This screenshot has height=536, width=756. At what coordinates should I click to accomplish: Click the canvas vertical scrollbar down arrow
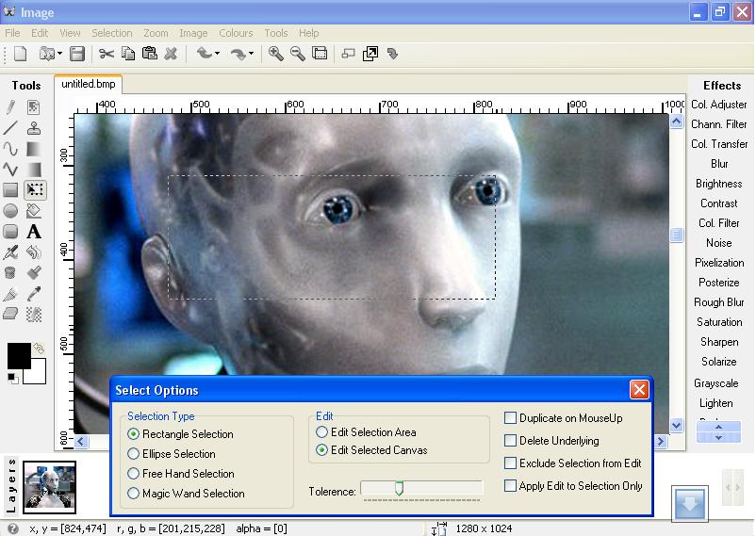click(x=677, y=426)
